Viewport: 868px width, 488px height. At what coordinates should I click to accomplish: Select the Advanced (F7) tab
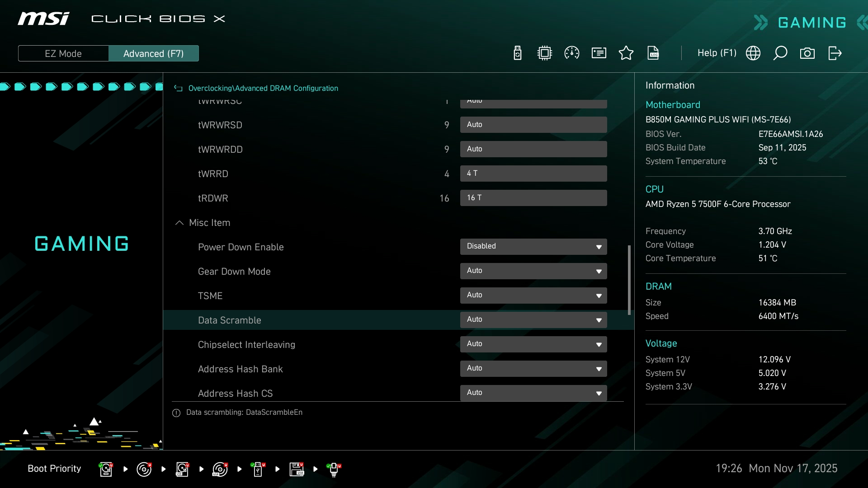coord(154,53)
